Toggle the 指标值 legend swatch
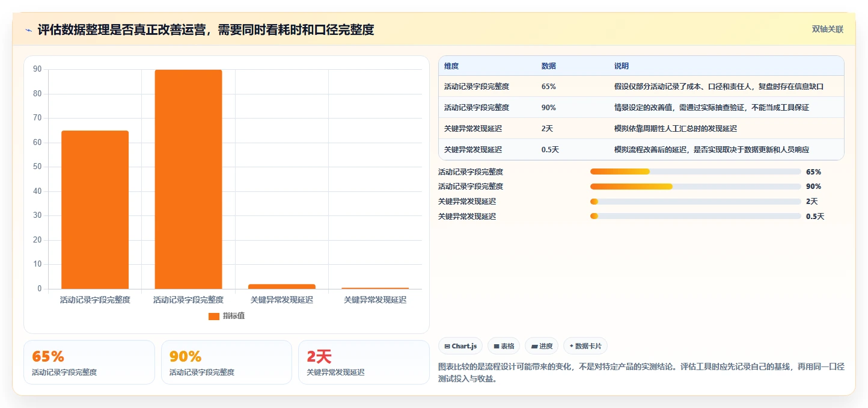 [x=214, y=317]
